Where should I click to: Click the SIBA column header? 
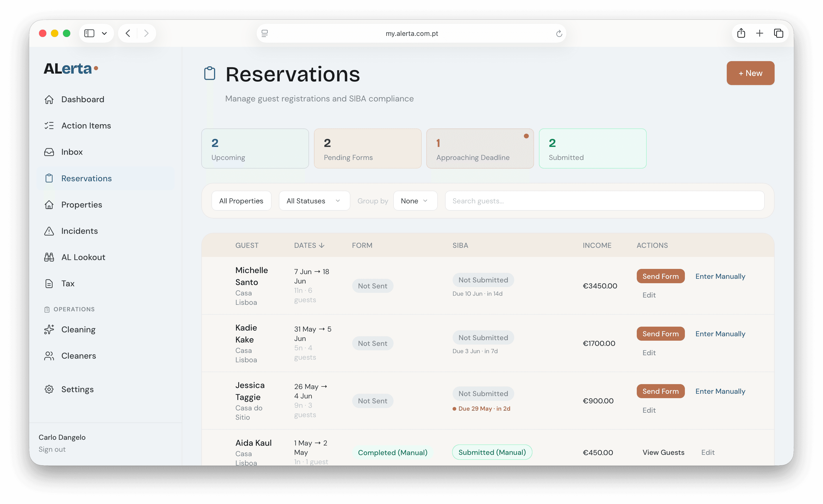pyautogui.click(x=460, y=245)
